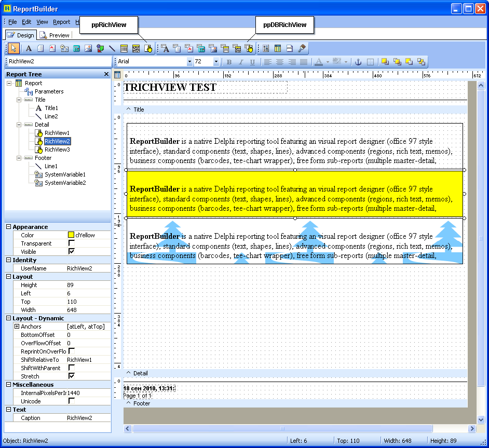Viewport: 489px width, 448px height.
Task: Click the clYellow color swatch
Action: [71, 235]
